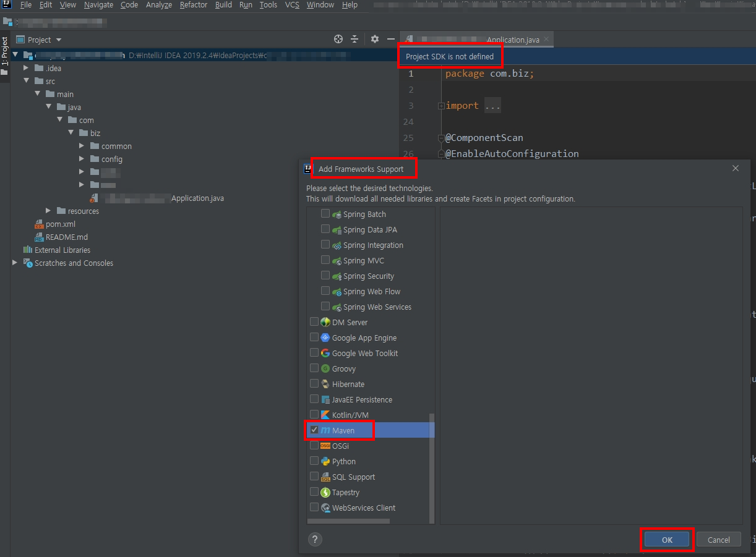Click the Scratches and Consoles icon

pos(28,263)
